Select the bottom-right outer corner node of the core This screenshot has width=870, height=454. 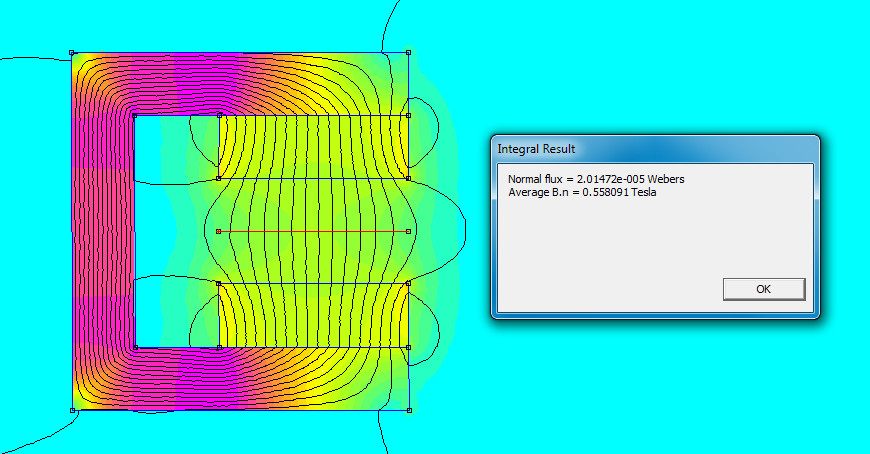click(409, 410)
